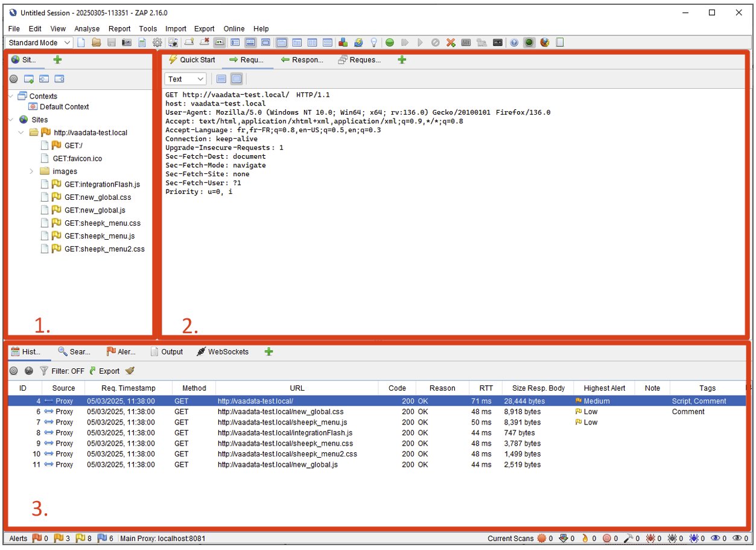Toggle the green radar icon in the toolbar
756x550 pixels.
pyautogui.click(x=529, y=43)
